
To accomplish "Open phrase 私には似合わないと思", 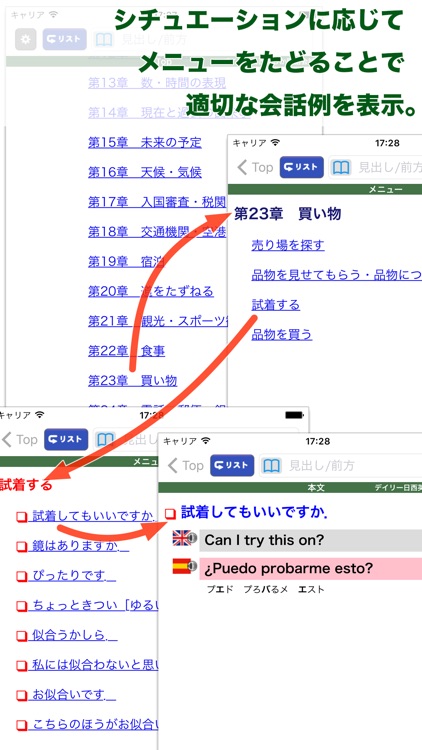I will 93,665.
